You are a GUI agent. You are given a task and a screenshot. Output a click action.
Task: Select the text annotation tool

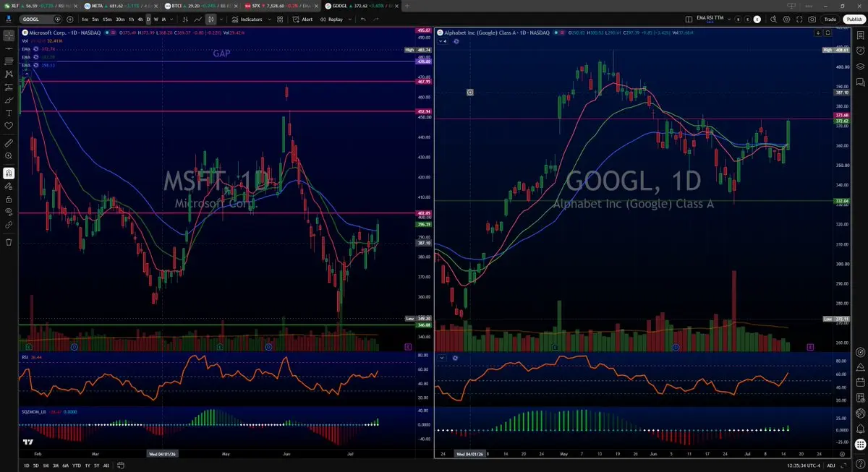click(9, 113)
